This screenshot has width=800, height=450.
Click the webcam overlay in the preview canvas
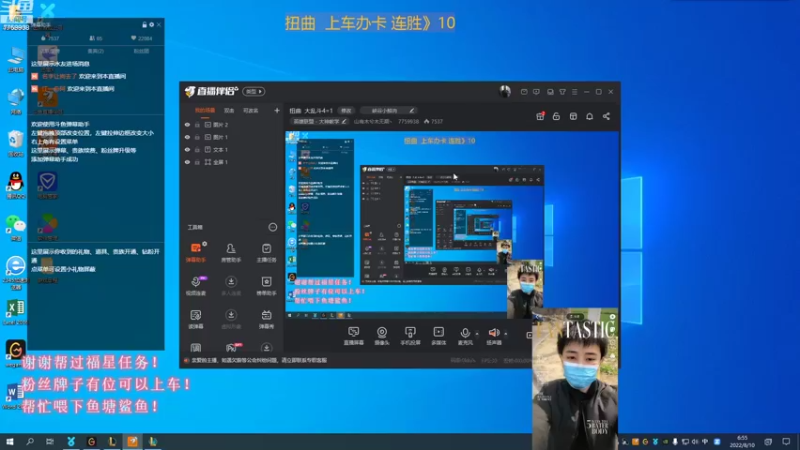click(x=525, y=289)
